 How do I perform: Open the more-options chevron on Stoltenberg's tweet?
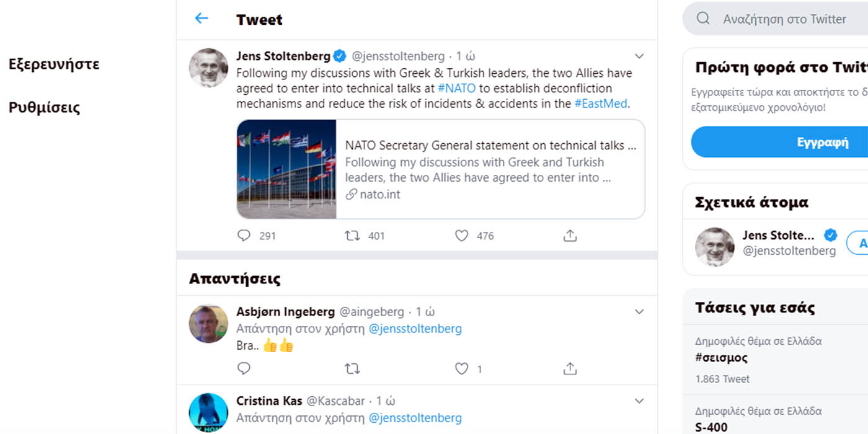(x=639, y=56)
